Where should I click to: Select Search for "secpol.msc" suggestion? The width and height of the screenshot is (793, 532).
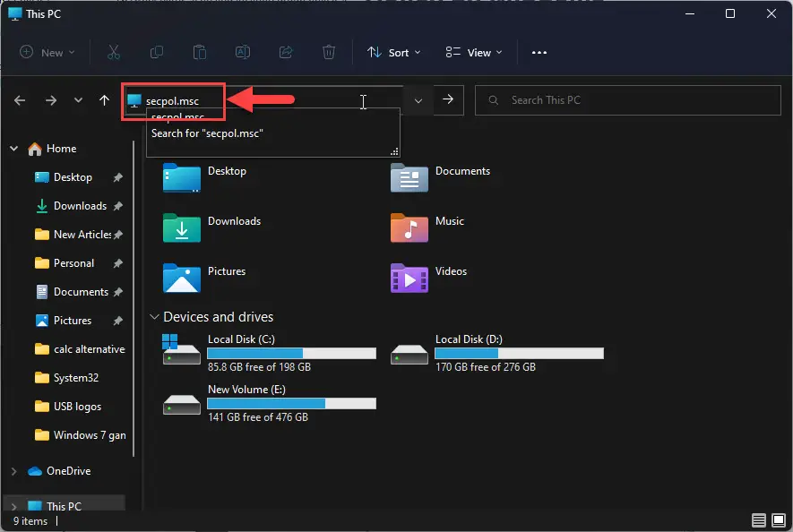[207, 133]
